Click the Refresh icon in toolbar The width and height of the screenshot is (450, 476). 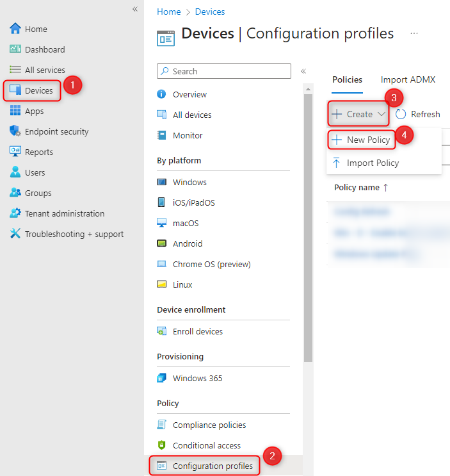[x=401, y=114]
